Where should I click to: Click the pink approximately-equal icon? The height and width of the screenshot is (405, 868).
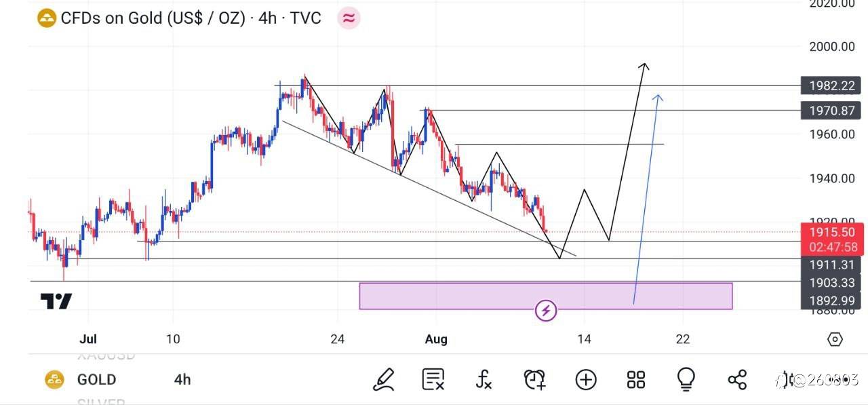[349, 18]
